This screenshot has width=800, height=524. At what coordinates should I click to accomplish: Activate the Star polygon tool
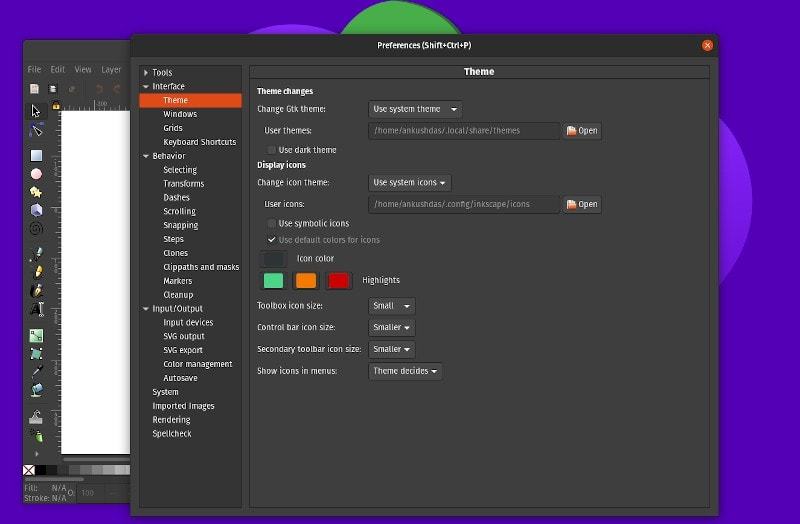[x=36, y=191]
